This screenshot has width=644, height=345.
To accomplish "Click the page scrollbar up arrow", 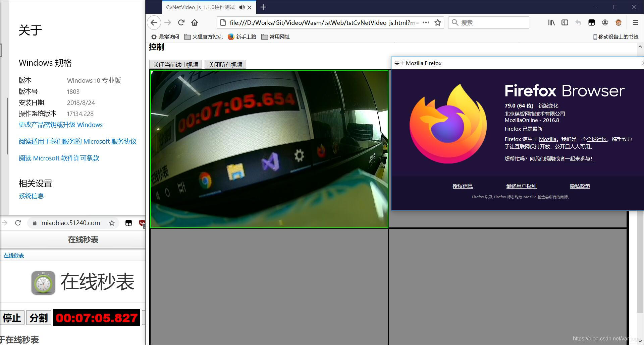I will point(640,47).
